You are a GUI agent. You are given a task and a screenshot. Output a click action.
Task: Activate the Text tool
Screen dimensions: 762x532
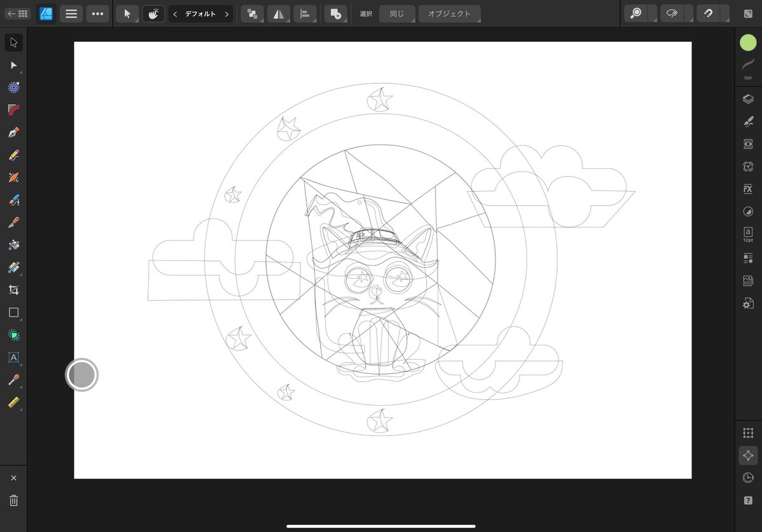tap(13, 357)
